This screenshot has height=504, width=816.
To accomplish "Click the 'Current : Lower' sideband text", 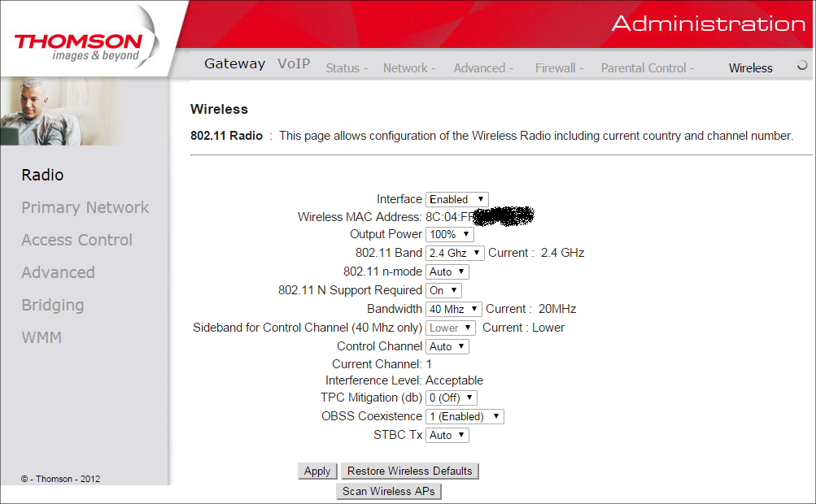I will tap(524, 328).
